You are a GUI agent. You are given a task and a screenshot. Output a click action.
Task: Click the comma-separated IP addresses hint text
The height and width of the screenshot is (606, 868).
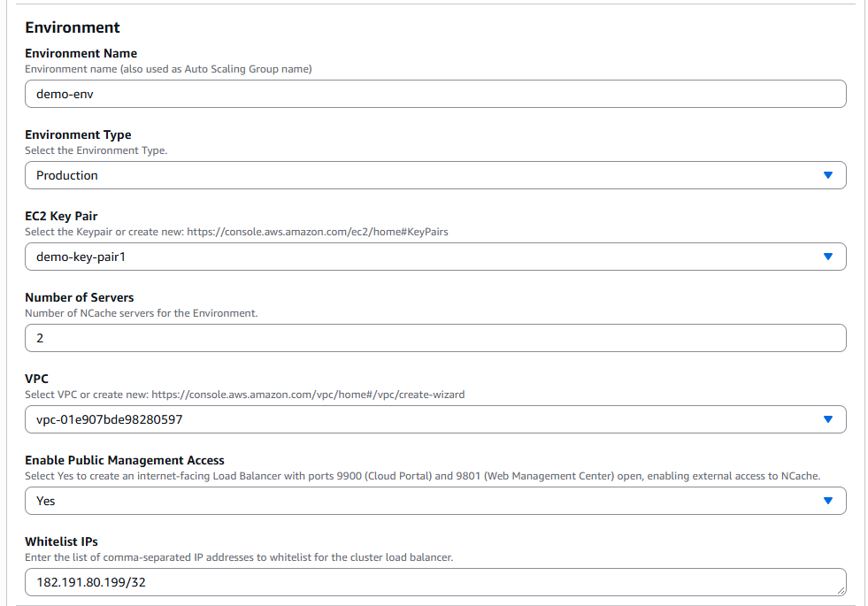(x=239, y=557)
